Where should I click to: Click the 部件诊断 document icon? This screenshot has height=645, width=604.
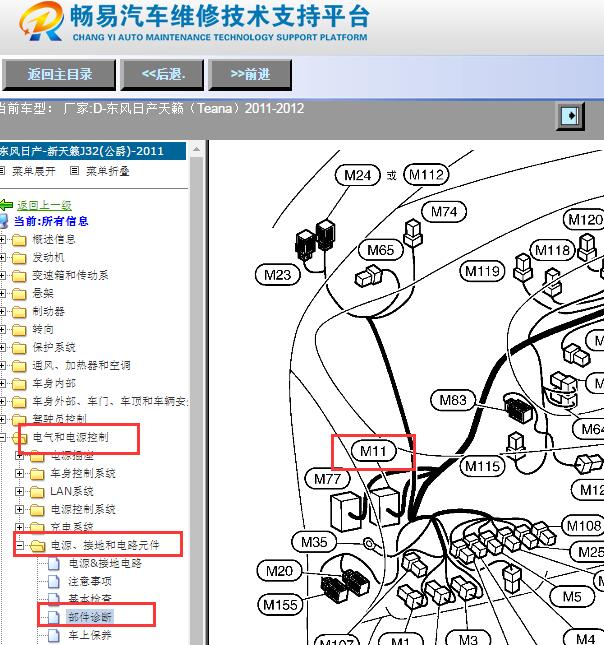pos(54,617)
